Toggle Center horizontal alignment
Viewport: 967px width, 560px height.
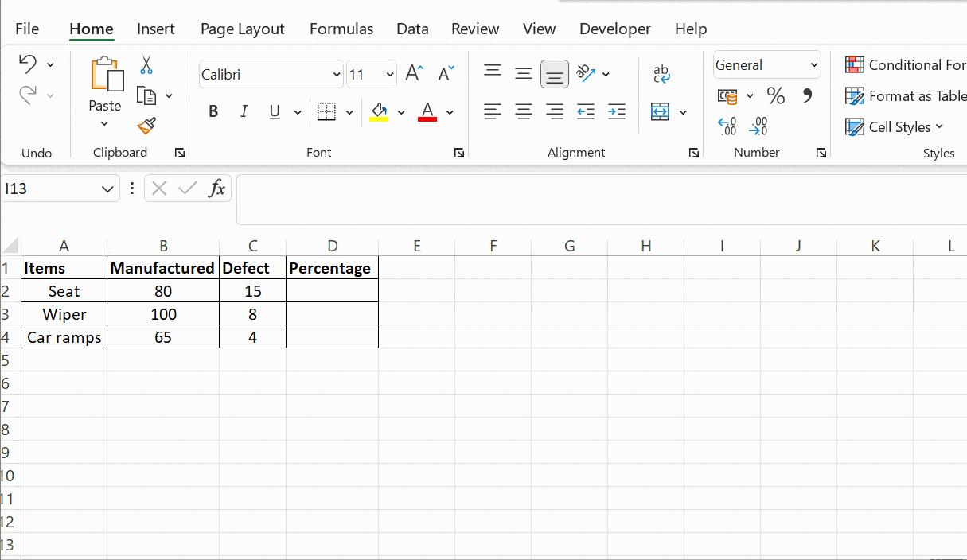[523, 112]
